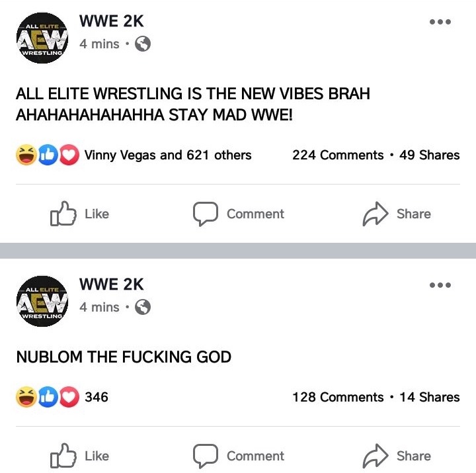Open the WWE 2K page name on first post

point(111,21)
